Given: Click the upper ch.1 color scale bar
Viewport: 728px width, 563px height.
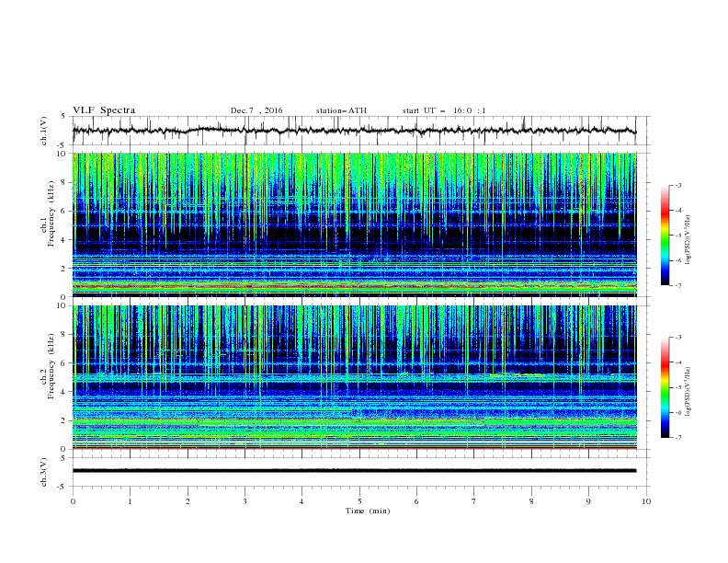Looking at the screenshot, I should click(665, 236).
